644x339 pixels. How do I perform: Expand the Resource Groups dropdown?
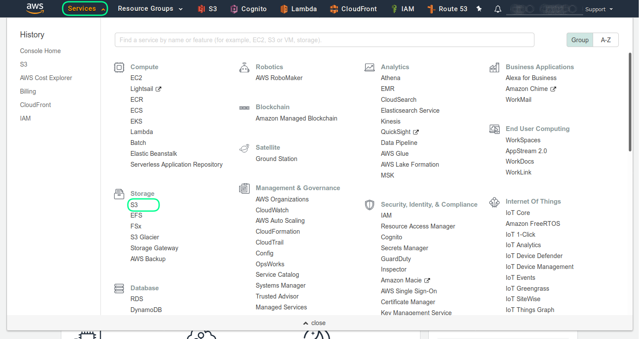[x=150, y=9]
